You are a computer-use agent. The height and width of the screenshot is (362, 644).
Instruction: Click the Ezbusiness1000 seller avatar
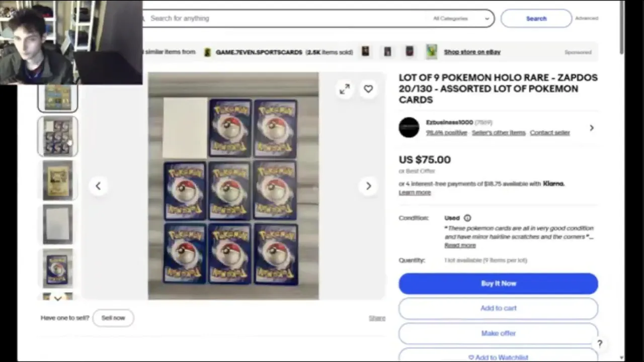(409, 128)
